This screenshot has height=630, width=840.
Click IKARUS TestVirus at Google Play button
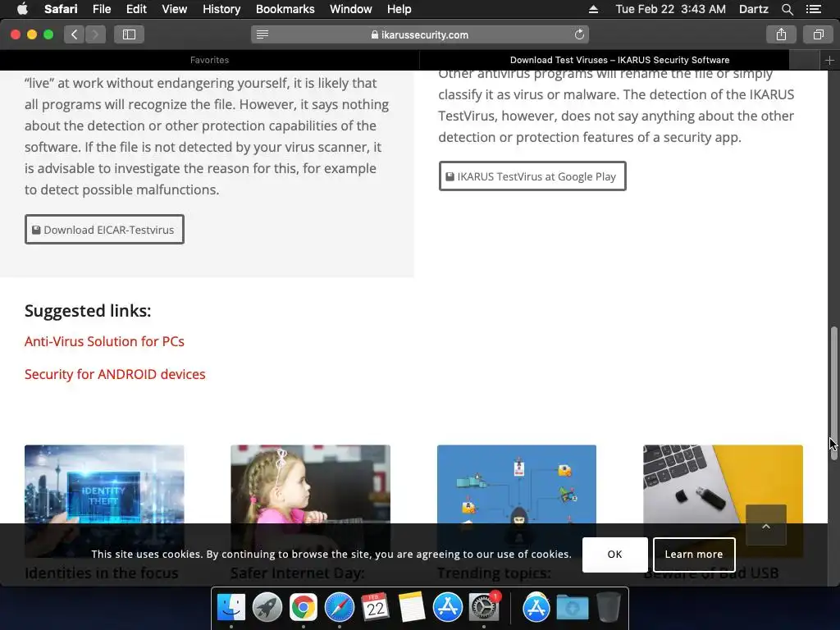click(x=532, y=176)
